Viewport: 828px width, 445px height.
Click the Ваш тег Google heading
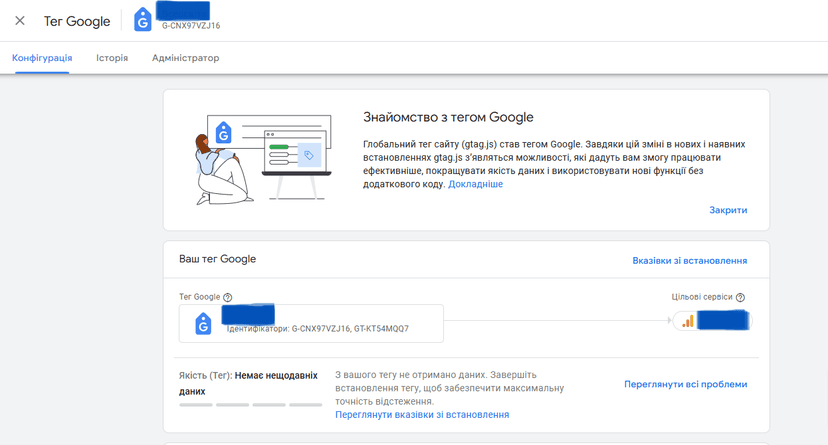tap(218, 259)
